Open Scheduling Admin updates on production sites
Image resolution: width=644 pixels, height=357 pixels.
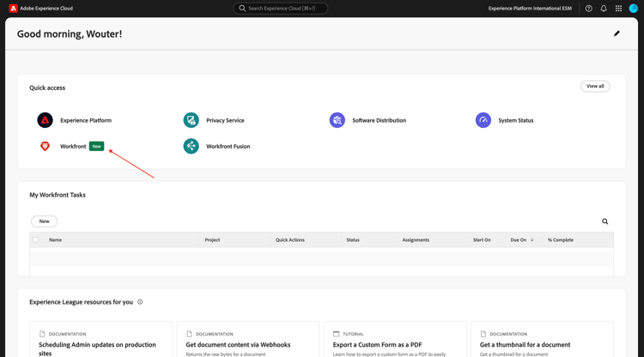97,348
